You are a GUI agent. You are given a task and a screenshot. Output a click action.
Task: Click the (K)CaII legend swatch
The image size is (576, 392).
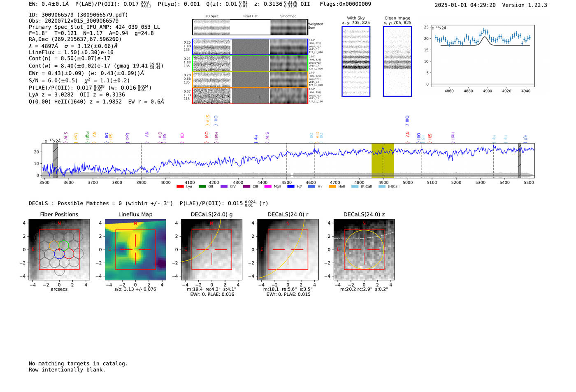pos(355,186)
